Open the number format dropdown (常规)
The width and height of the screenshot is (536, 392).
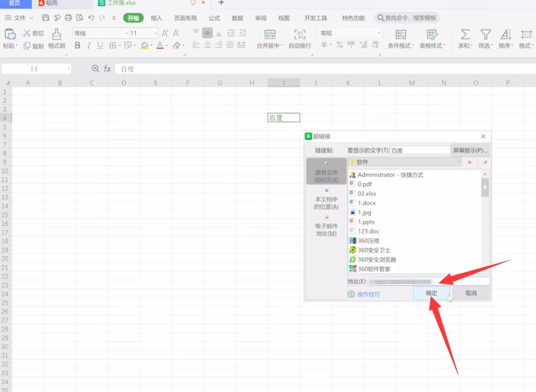378,33
